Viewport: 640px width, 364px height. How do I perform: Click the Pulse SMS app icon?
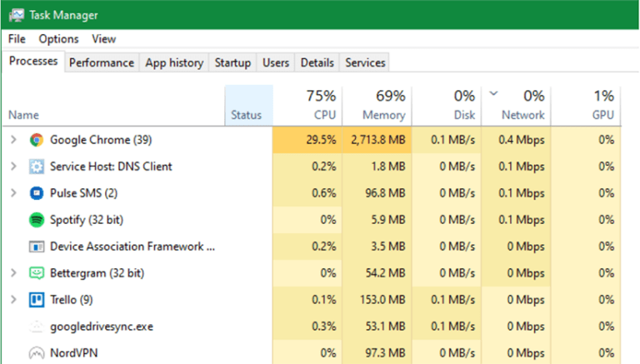36,193
